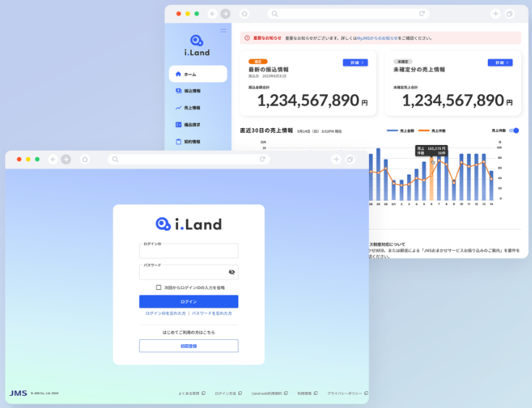Toggle the 売上件数 switch above chart
Screen dimensions: 532x408
514,130
